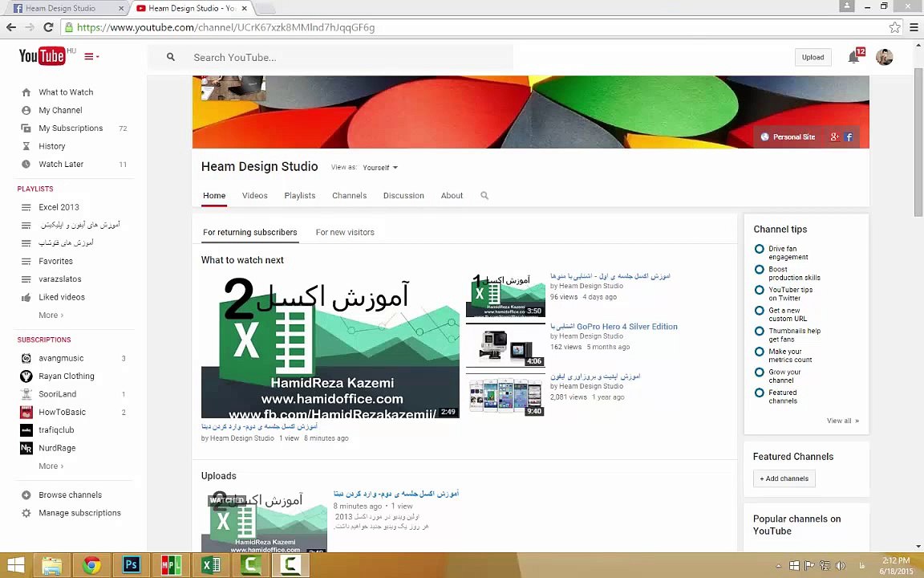Select Boost production skills tip circle
The width and height of the screenshot is (924, 578).
click(760, 270)
